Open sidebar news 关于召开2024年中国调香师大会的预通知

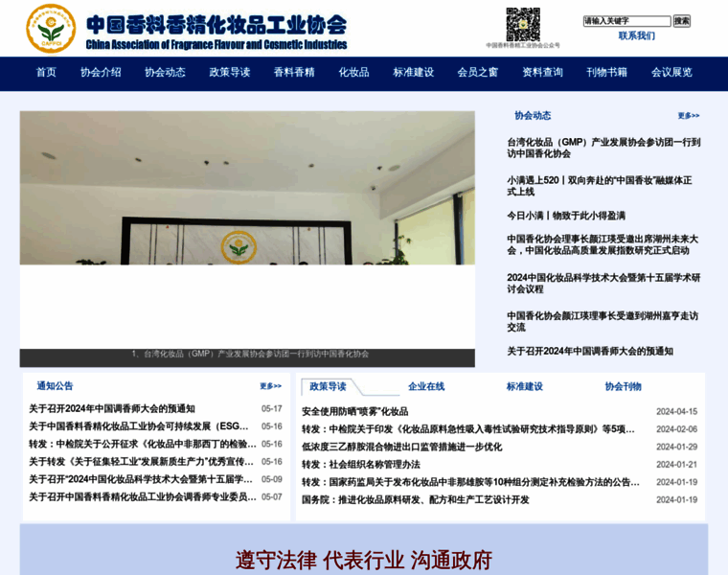point(590,351)
